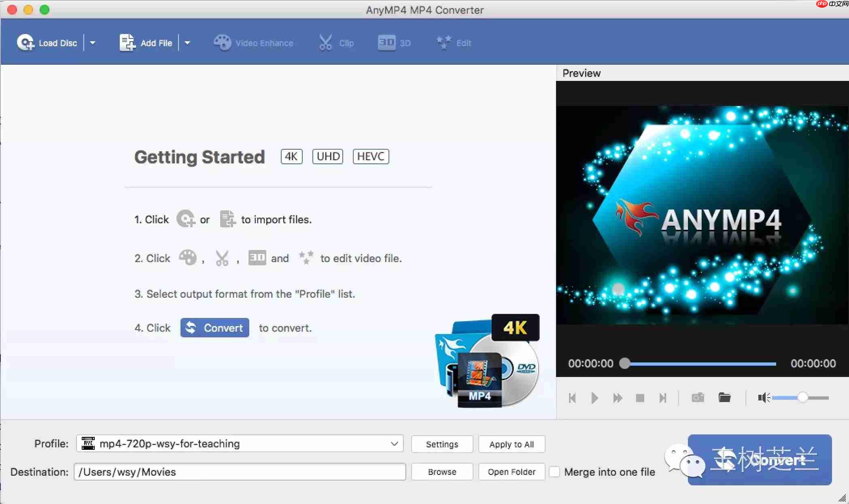The width and height of the screenshot is (849, 504).
Task: Adjust the volume slider knob
Action: tap(803, 398)
